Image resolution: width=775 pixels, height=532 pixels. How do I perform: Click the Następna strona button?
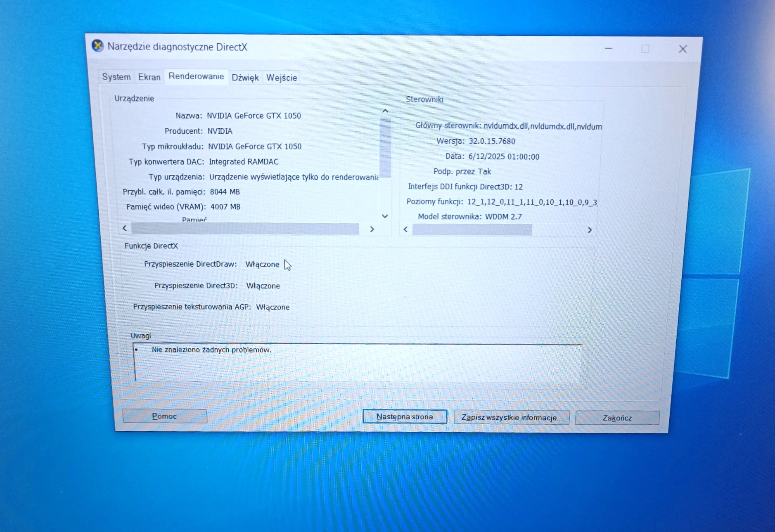[x=405, y=417]
